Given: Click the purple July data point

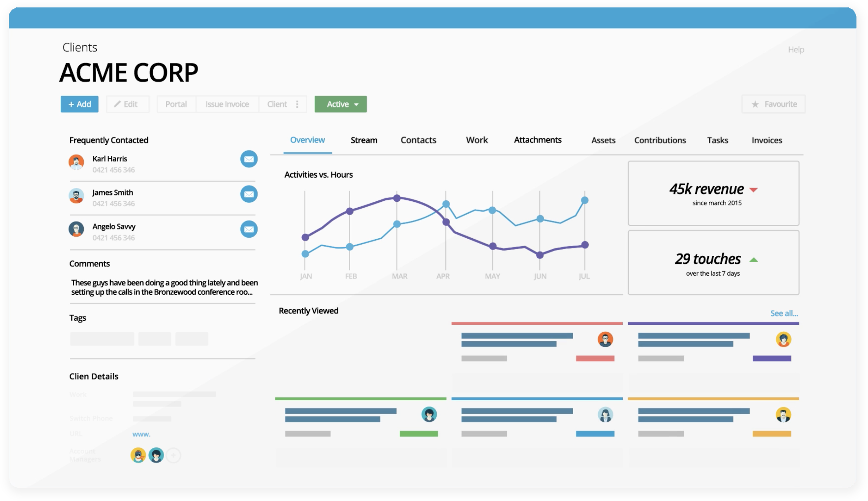Looking at the screenshot, I should [x=585, y=245].
